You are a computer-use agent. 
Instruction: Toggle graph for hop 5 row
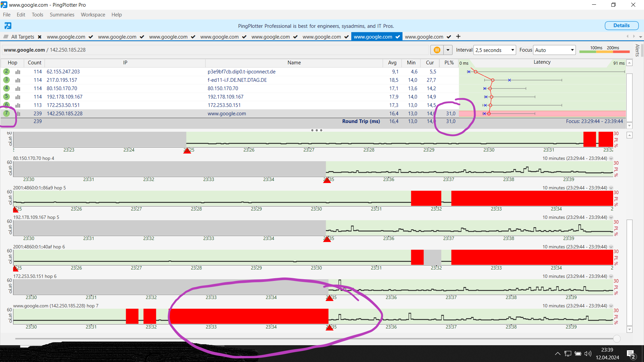pos(18,97)
